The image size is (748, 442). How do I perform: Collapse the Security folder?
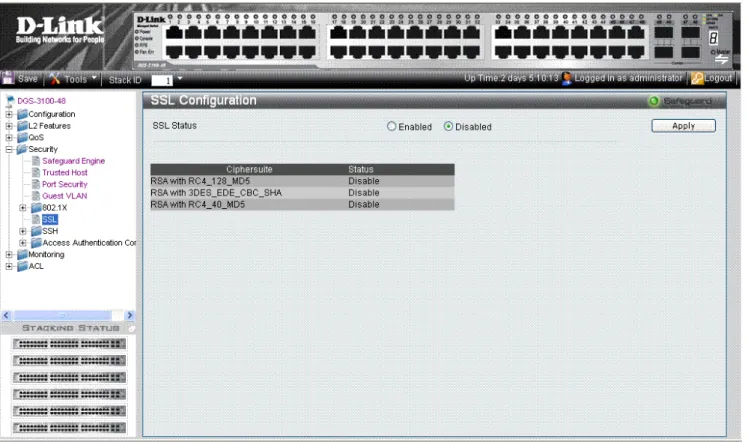[9, 149]
